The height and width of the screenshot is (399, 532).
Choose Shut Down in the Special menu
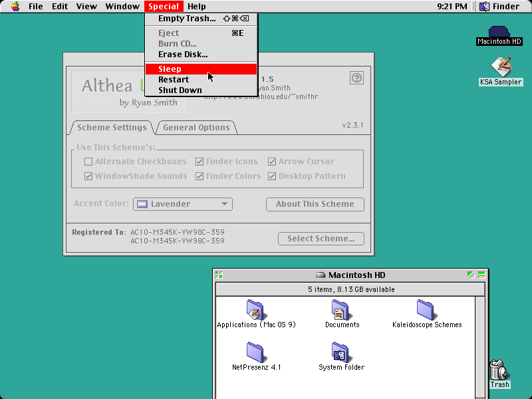pos(201,90)
